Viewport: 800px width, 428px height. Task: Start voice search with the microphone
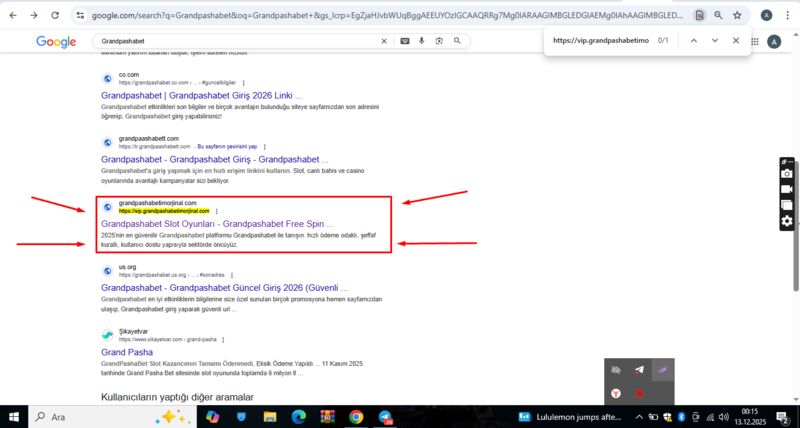[x=421, y=41]
